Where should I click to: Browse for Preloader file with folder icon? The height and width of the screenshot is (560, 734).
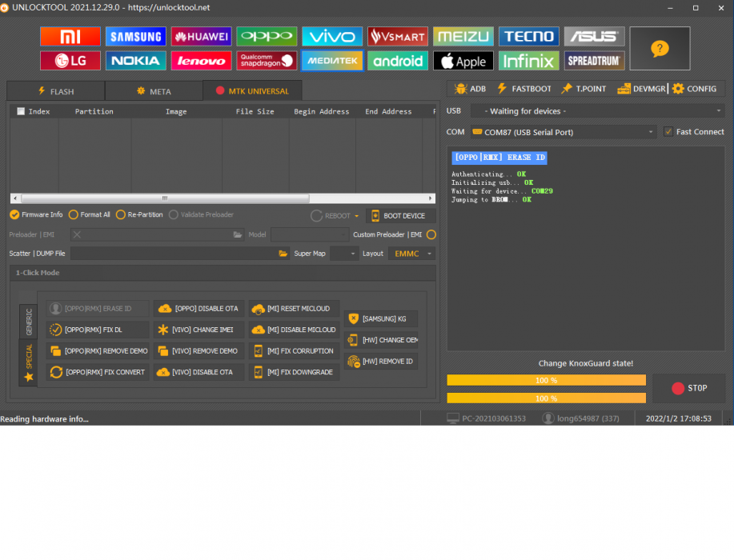coord(238,235)
